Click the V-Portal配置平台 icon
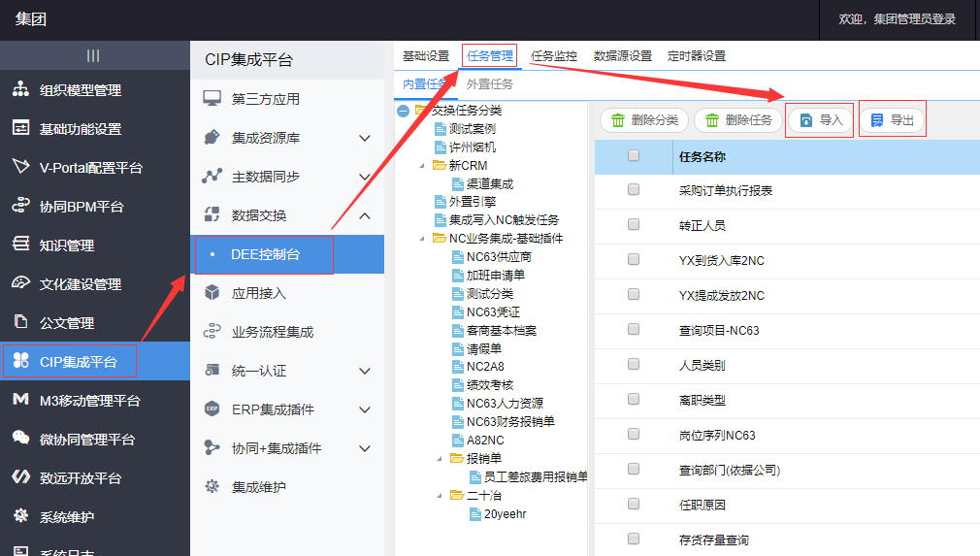Screen dimensions: 980x556 pos(20,167)
